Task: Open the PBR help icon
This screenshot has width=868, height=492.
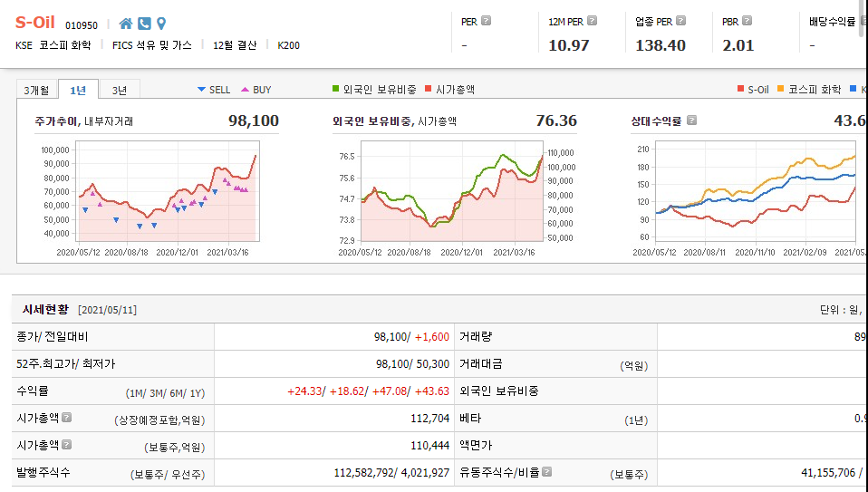Action: pyautogui.click(x=747, y=21)
